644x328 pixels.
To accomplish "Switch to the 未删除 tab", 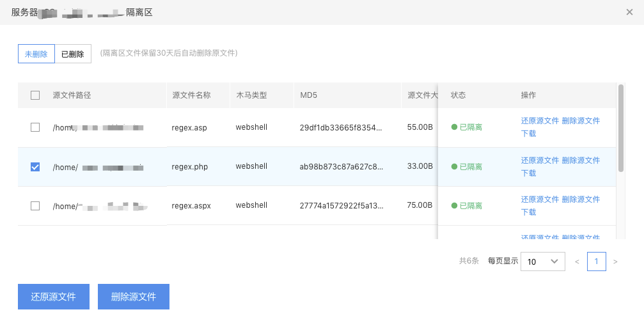I will 36,54.
